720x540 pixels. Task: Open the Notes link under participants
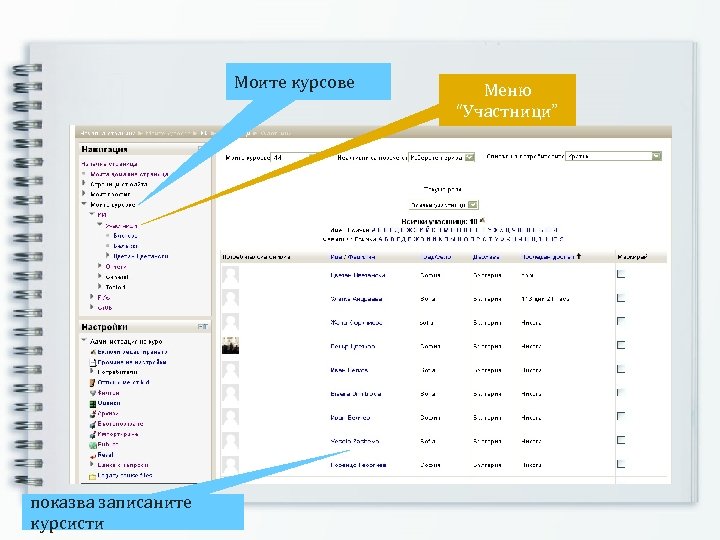[x=125, y=246]
